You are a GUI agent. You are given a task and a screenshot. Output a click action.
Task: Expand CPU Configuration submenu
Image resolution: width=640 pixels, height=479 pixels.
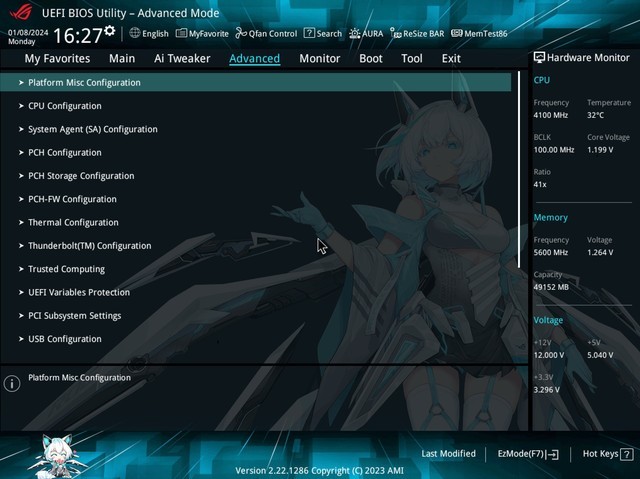(64, 106)
